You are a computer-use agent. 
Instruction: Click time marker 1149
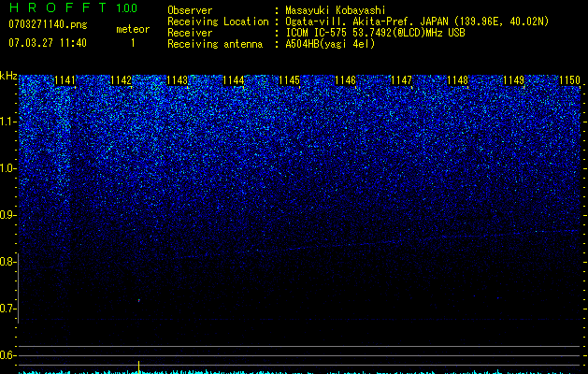(514, 80)
